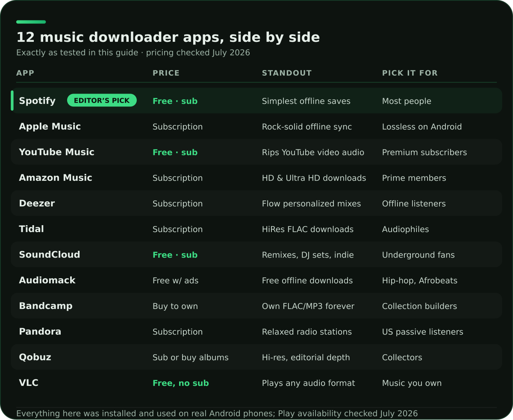Viewport: 513px width, 420px height.
Task: Click 'Audiophiles' in Tidal row
Action: pos(406,229)
